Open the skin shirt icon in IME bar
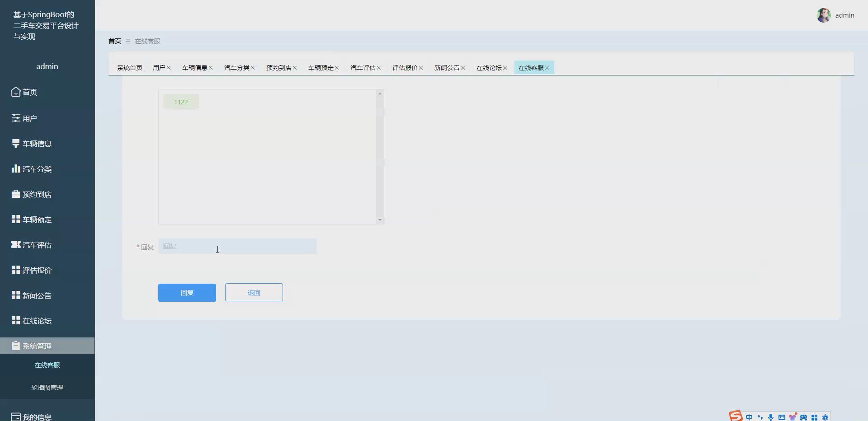 coord(793,417)
